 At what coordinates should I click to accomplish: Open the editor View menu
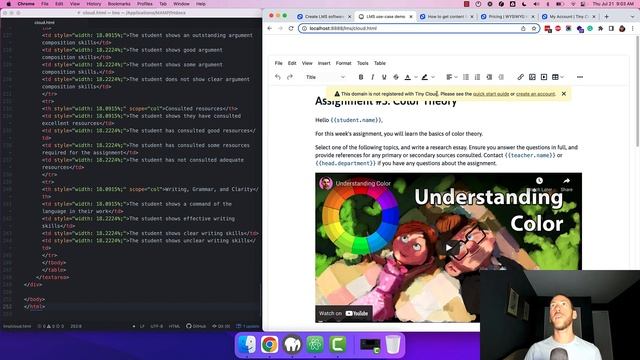tap(307, 63)
